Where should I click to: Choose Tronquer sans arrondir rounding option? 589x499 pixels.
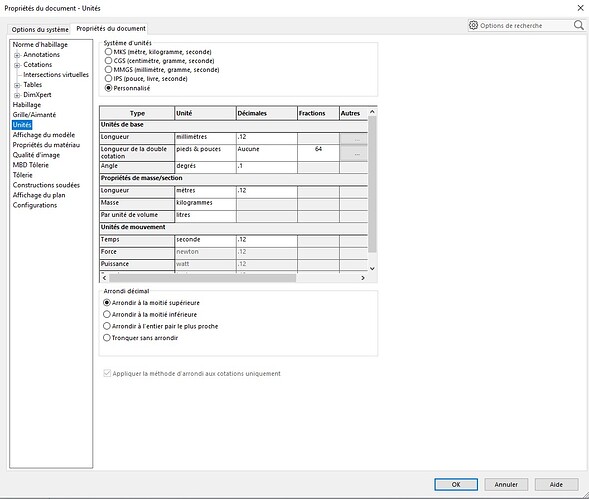tap(107, 338)
